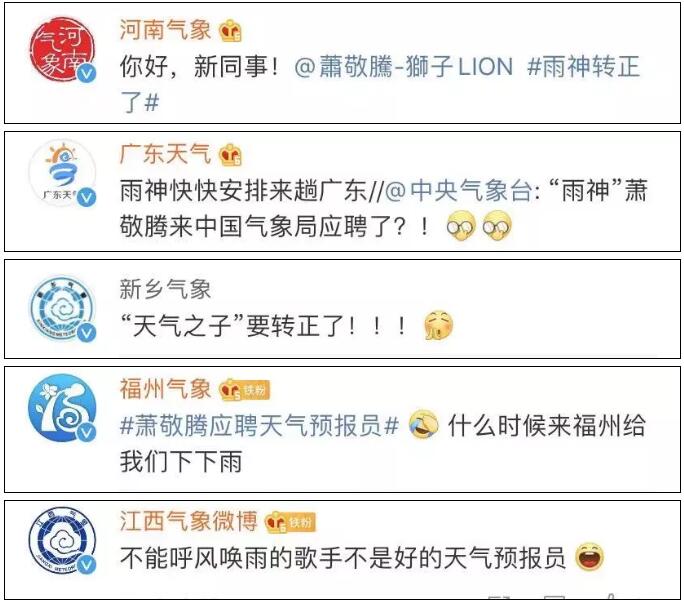
Task: Click the crown membership badge beside 河南气象
Action: click(x=230, y=31)
